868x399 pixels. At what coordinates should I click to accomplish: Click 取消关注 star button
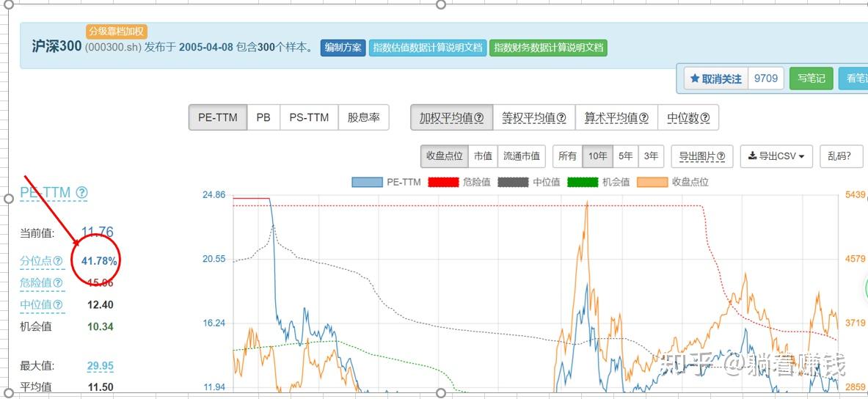[716, 78]
